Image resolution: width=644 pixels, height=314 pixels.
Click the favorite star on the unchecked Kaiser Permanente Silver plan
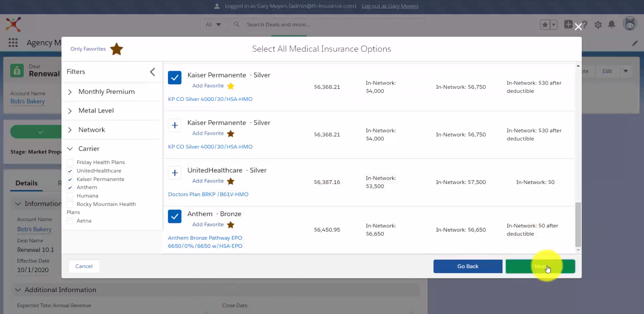click(x=231, y=134)
